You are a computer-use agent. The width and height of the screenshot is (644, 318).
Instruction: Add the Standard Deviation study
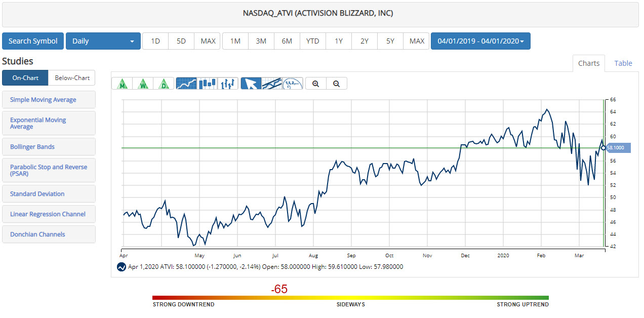coord(49,194)
